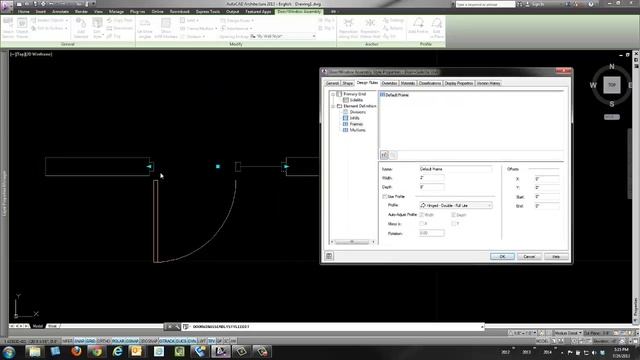Click the Add Profile ribbon icon
Image resolution: width=640 pixels, height=360 pixels.
coord(418,27)
